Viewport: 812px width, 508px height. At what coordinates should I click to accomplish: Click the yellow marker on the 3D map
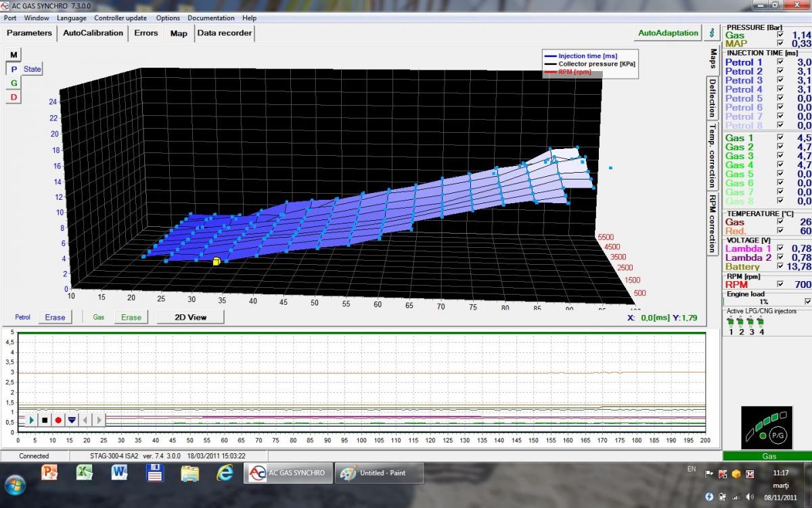tap(217, 261)
